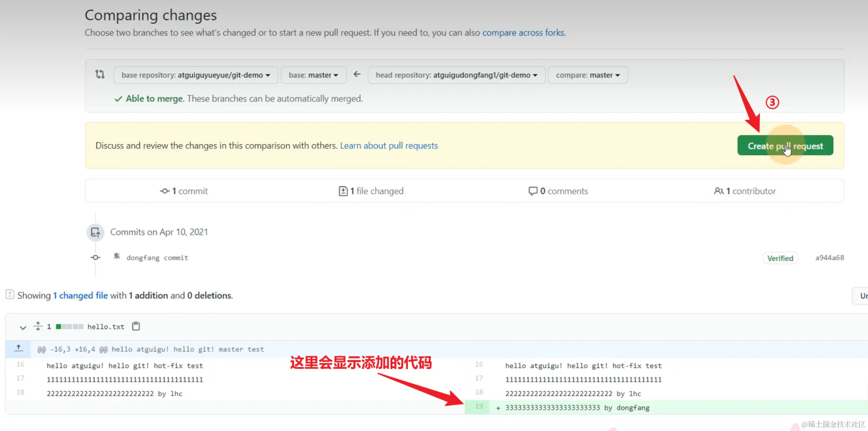Image resolution: width=868 pixels, height=431 pixels.
Task: Click left-side line number 18
Action: [x=20, y=392]
